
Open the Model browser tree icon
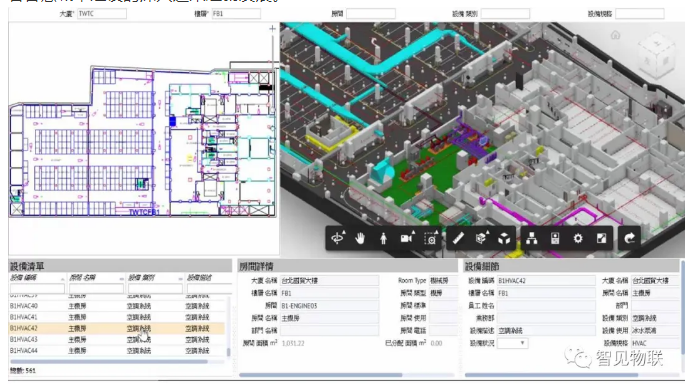pyautogui.click(x=532, y=238)
